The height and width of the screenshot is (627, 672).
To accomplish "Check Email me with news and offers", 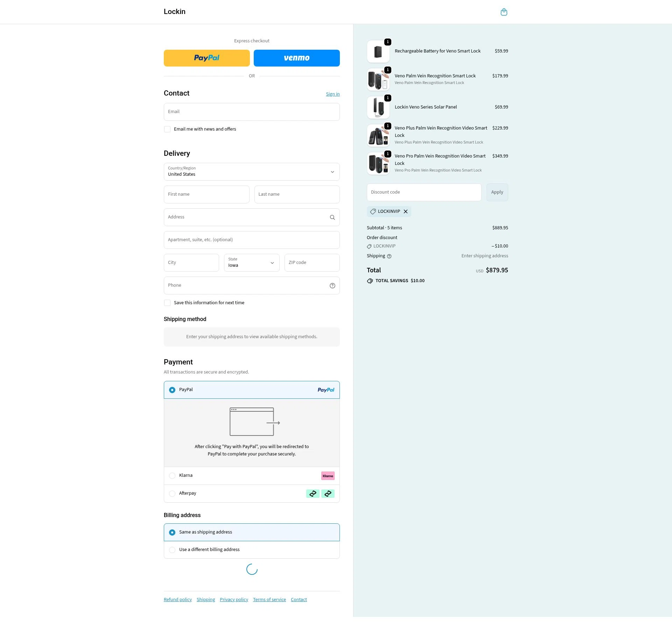I will point(167,129).
